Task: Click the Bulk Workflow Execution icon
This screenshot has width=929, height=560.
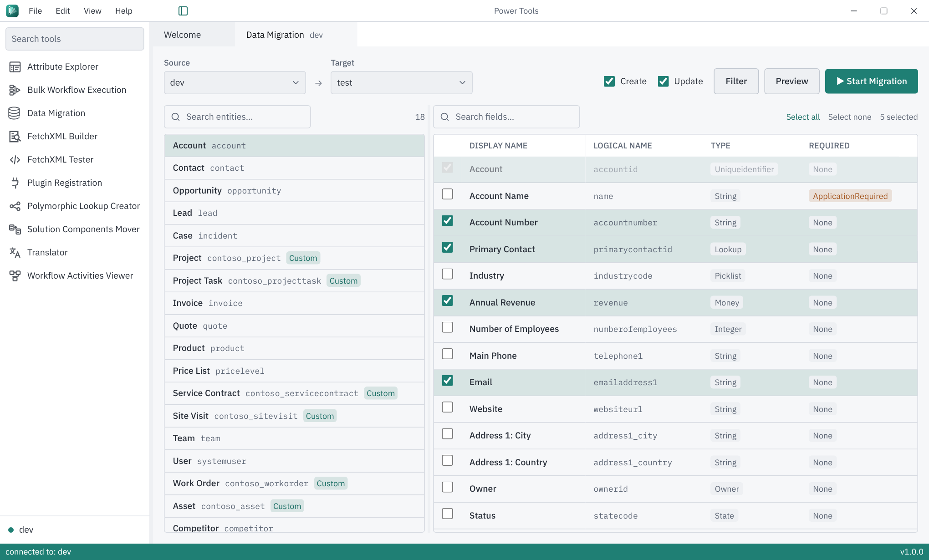Action: pos(15,90)
